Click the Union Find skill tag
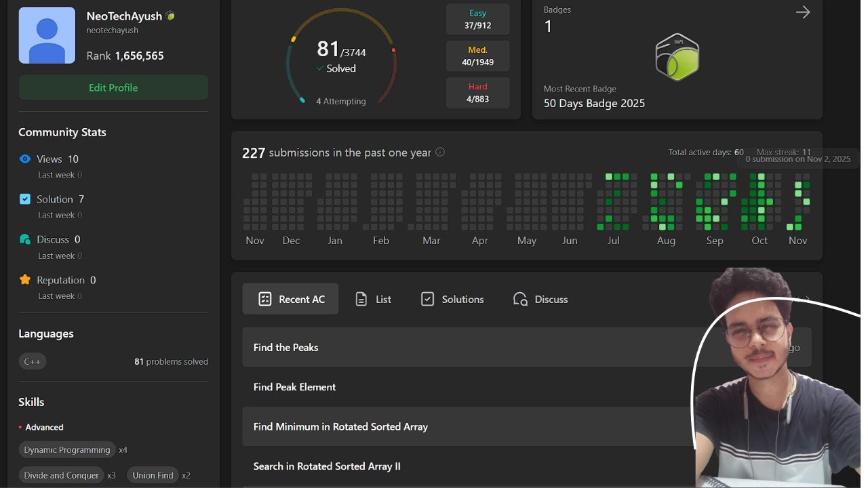 [153, 475]
